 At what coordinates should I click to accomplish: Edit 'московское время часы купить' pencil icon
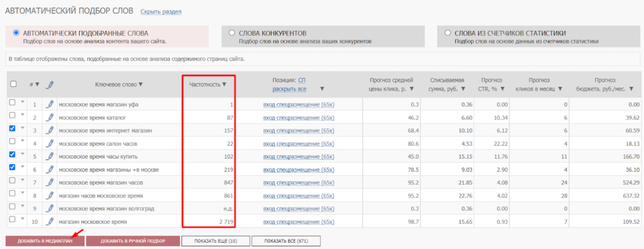tap(50, 157)
